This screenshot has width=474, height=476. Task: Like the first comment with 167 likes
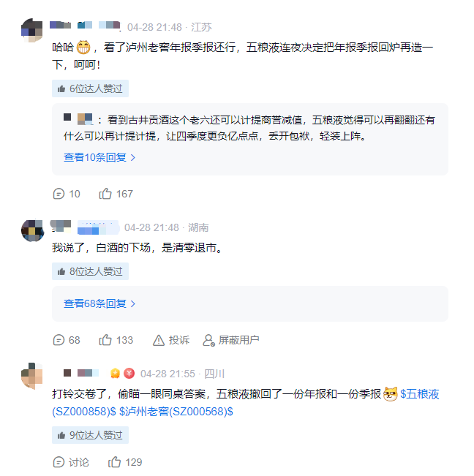pyautogui.click(x=105, y=194)
